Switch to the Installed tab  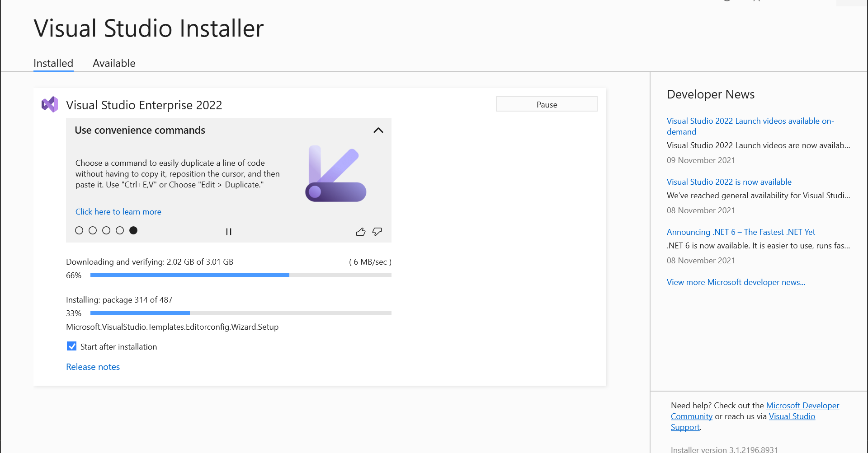point(53,63)
